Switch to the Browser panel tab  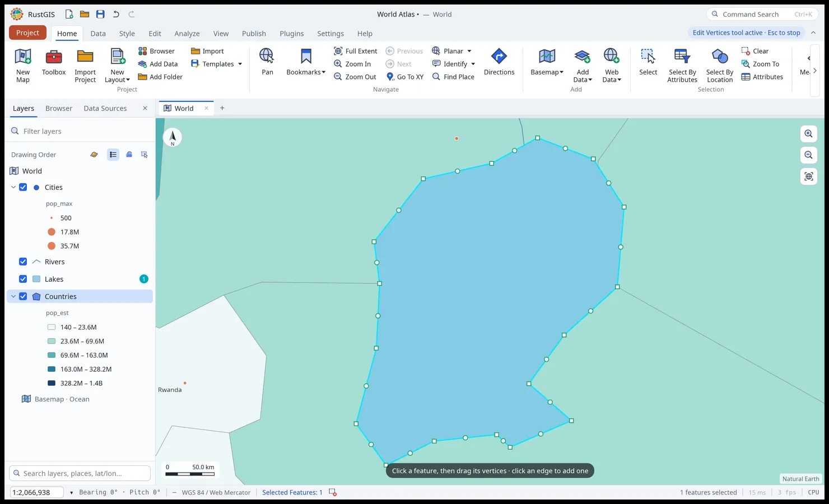(x=59, y=108)
